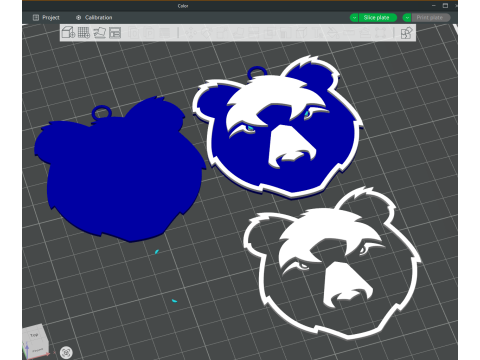480x360 pixels.
Task: Select the faded Move tool in the toolbar
Action: tap(191, 33)
